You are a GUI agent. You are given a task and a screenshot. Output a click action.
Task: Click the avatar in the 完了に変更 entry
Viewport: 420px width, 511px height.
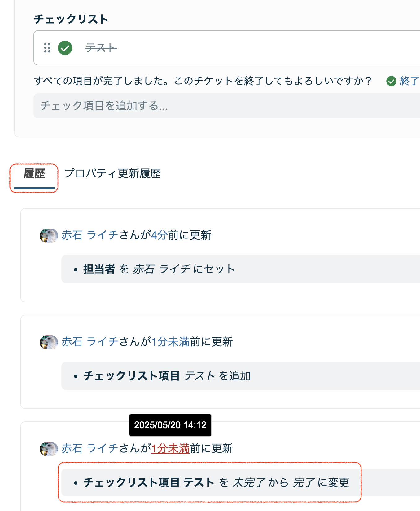49,449
